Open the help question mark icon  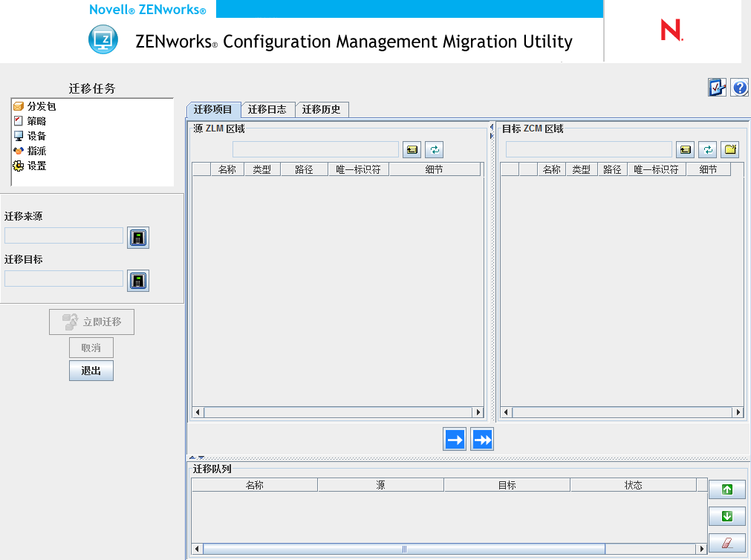click(740, 88)
